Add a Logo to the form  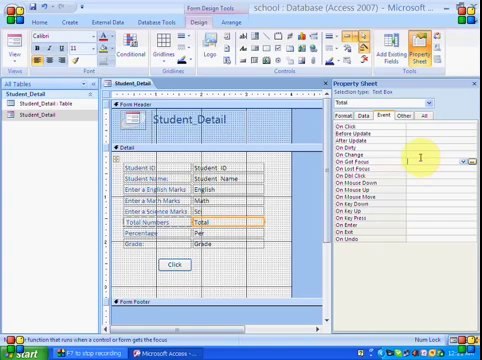(210, 45)
